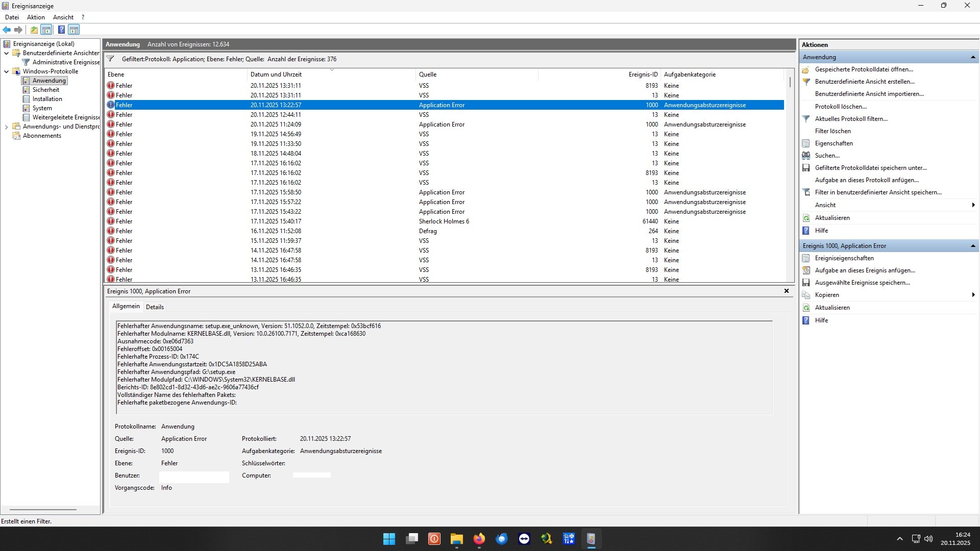Click the filter funnel icon above the event list
The image size is (980, 551).
click(110, 59)
